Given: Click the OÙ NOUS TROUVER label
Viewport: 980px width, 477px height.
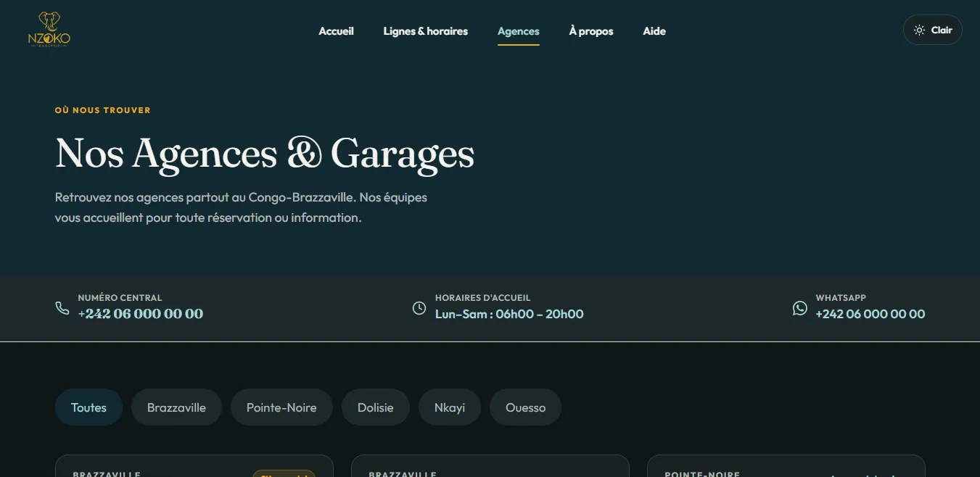Looking at the screenshot, I should [x=103, y=110].
